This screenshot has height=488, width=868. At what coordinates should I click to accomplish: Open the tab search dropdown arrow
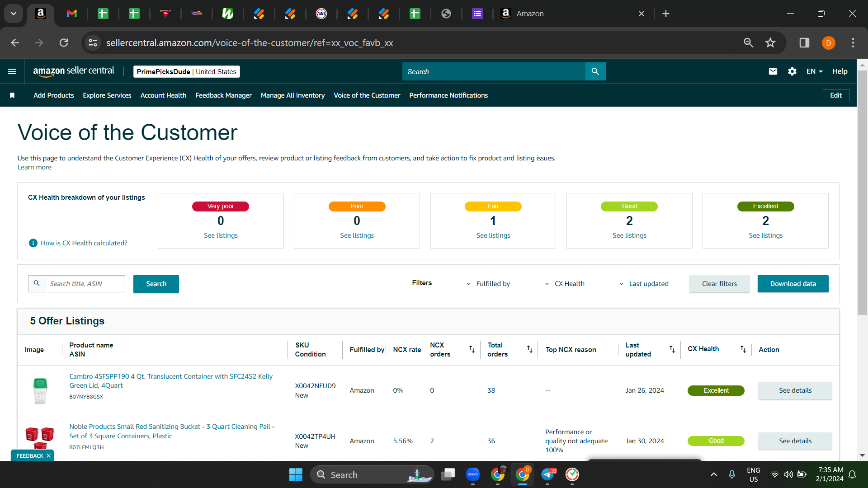point(14,14)
